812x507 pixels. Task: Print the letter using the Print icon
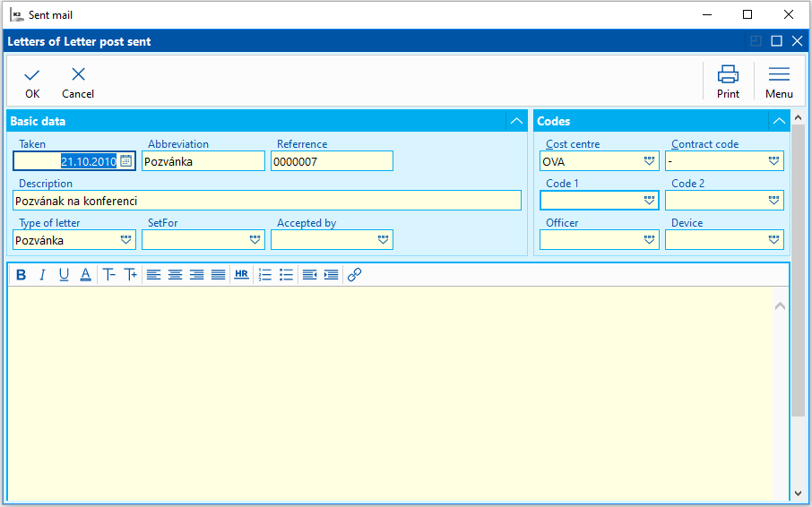(728, 82)
